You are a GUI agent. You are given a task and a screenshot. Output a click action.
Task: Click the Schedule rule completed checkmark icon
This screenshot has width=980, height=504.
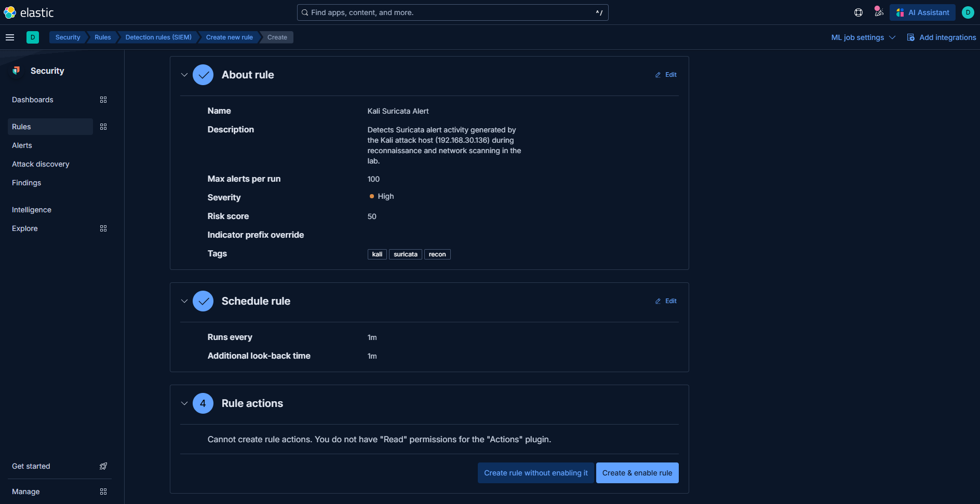203,301
